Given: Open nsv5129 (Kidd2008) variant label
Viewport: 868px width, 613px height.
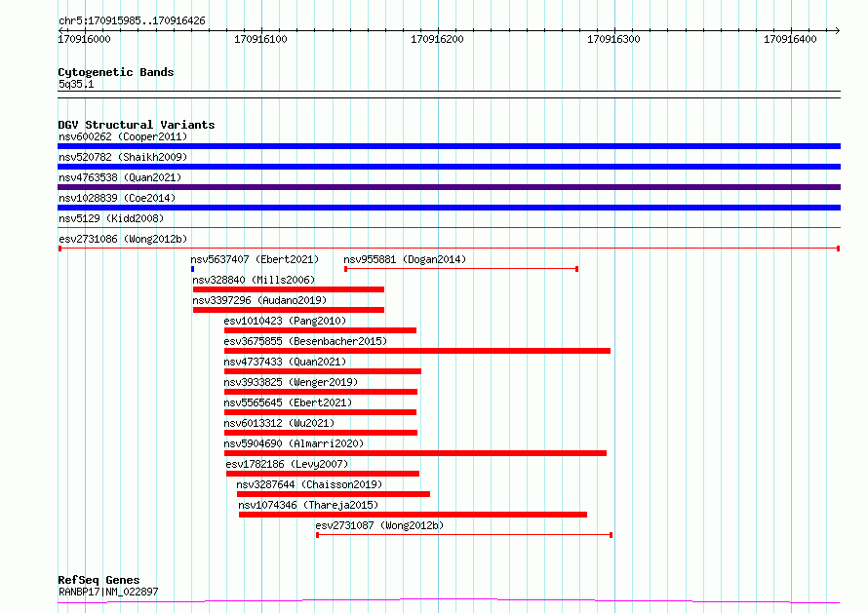Looking at the screenshot, I should (x=111, y=218).
